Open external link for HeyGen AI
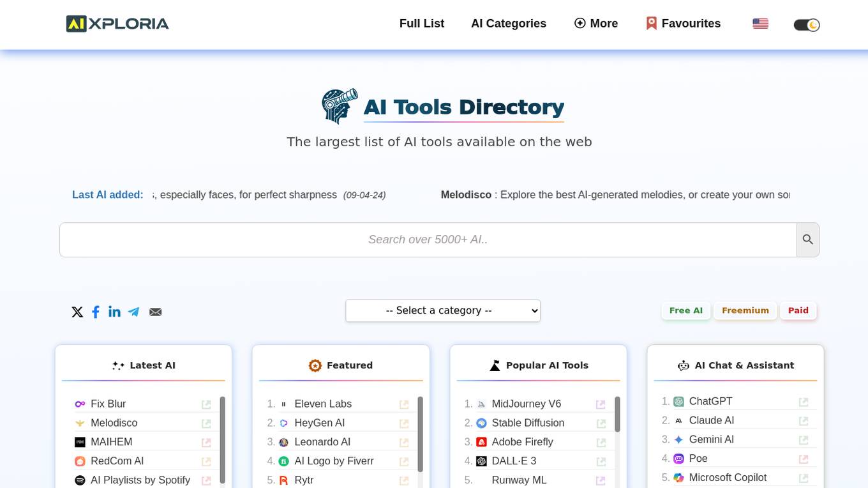Screen dimensions: 868x488 [404, 423]
